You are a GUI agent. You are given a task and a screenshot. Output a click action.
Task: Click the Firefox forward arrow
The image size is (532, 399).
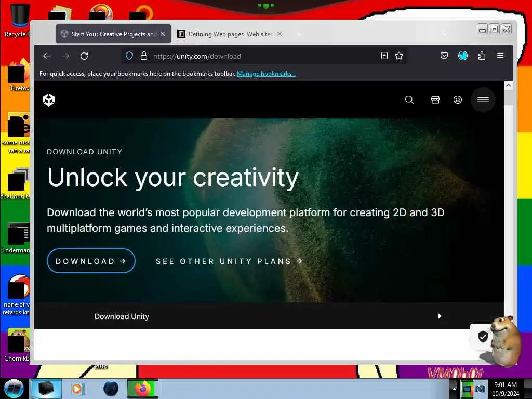[x=65, y=56]
